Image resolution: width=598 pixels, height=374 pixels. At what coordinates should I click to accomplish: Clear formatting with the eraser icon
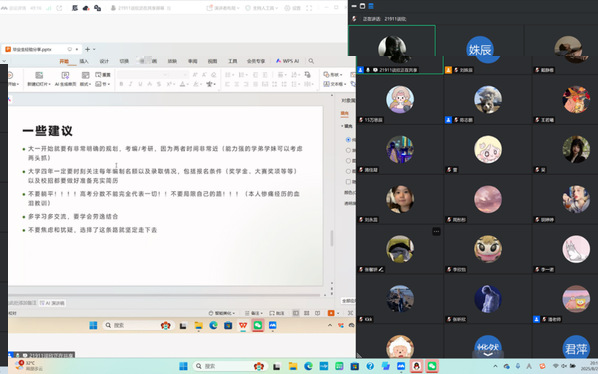click(x=214, y=75)
